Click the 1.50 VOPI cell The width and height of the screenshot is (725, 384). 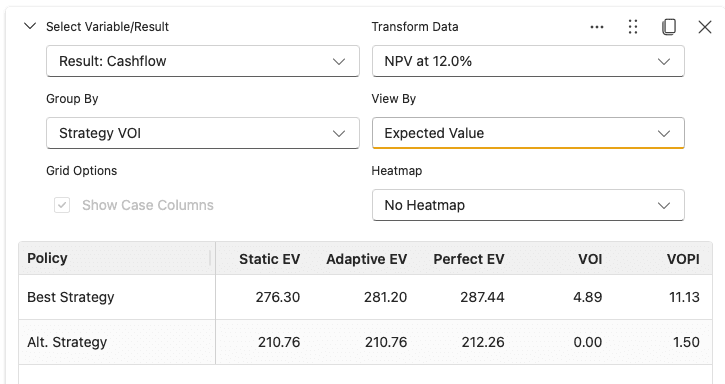pos(687,342)
